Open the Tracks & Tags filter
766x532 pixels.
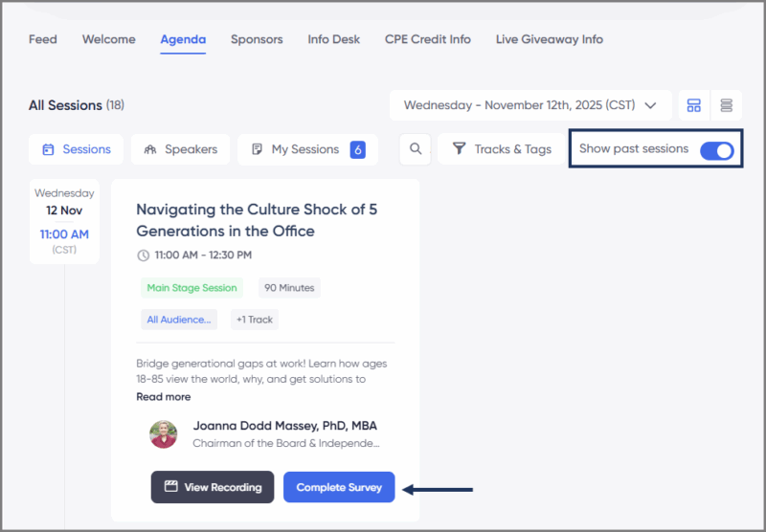coord(501,149)
